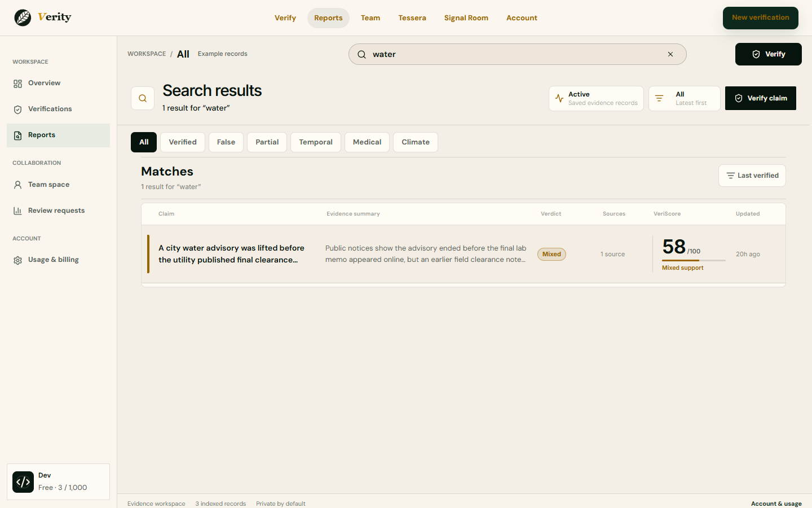Open the Signal Room navigation item
The height and width of the screenshot is (508, 812).
(466, 18)
